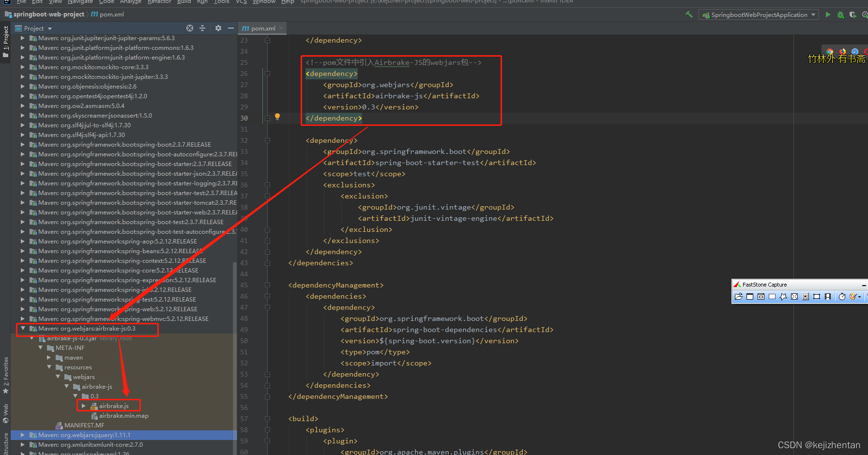Screen dimensions: 868x455
Task: Open in Chrome browser icon
Action: pyautogui.click(x=830, y=51)
